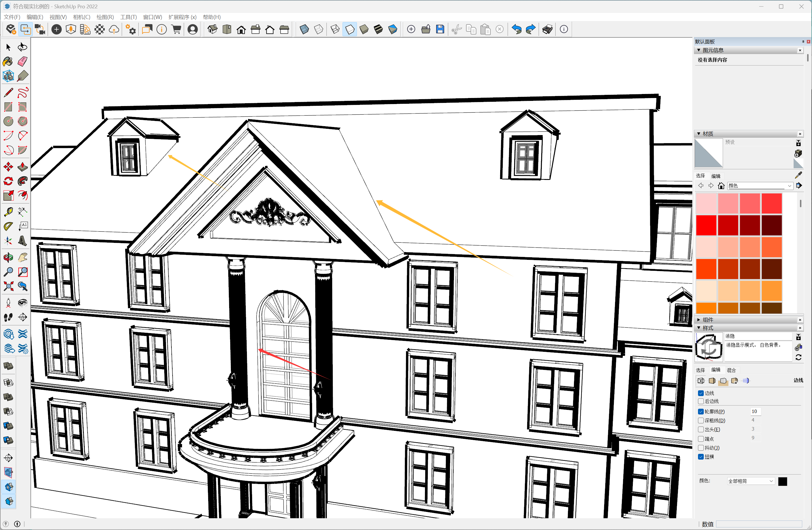This screenshot has width=812, height=530.
Task: Open the 相机(C) menu
Action: [x=82, y=17]
